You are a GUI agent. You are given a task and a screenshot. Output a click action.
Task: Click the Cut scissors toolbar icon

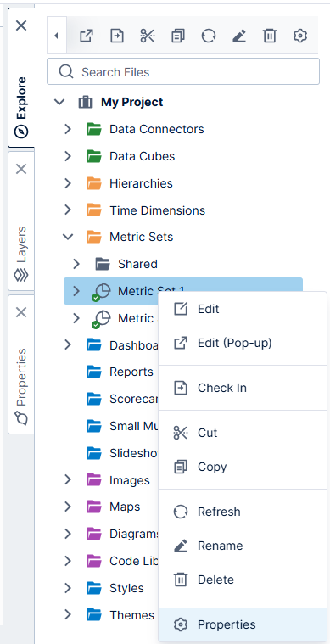(148, 36)
